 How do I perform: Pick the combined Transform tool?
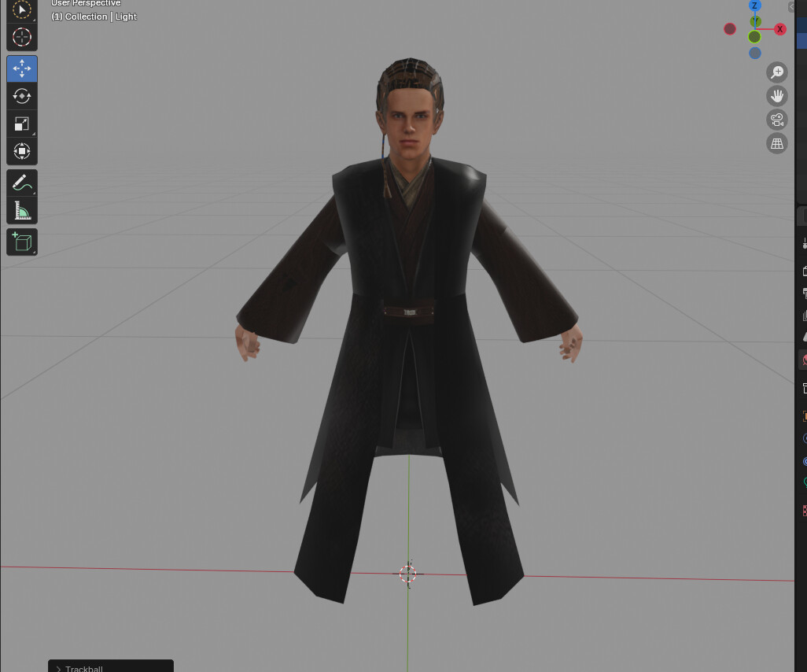[x=21, y=151]
